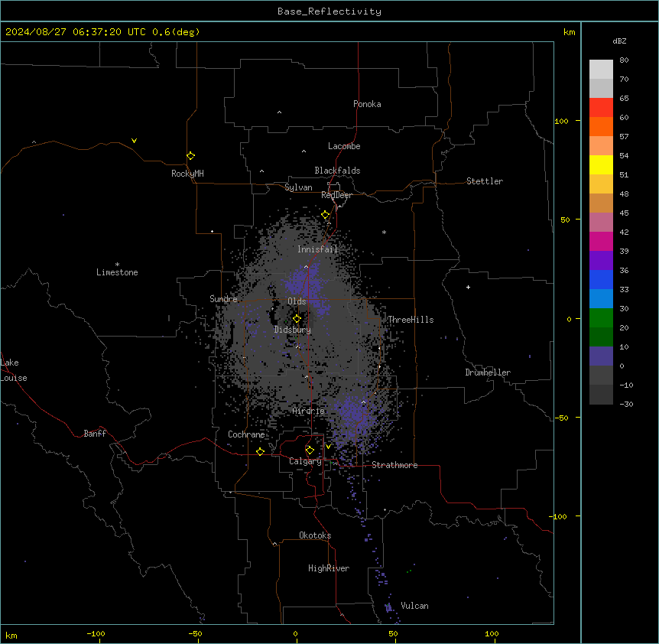This screenshot has width=659, height=644.
Task: Select the yellow diamond marker between Olds and Didsbury
Action: (297, 319)
